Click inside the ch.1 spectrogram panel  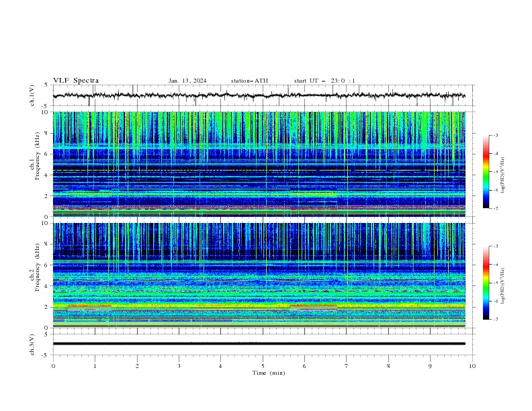click(x=259, y=164)
